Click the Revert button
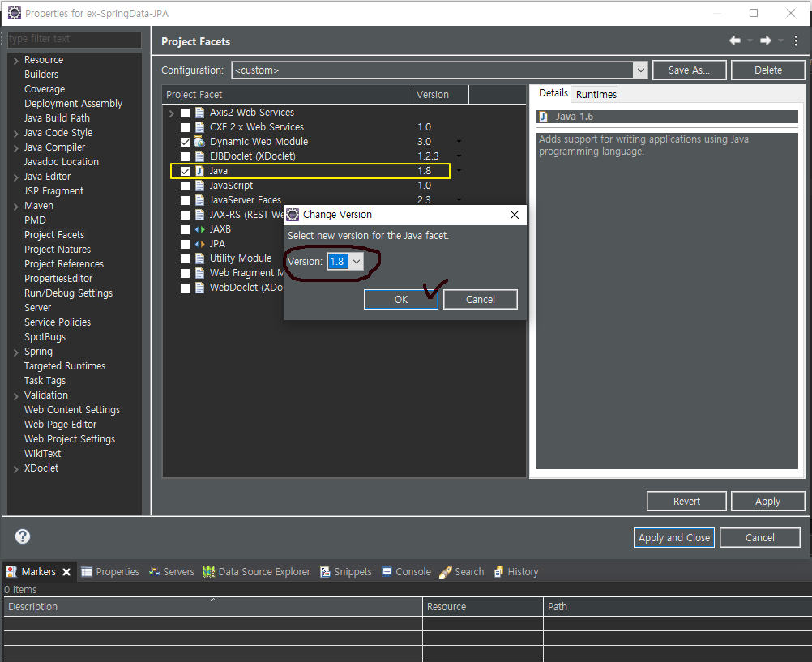The width and height of the screenshot is (812, 662). coord(686,501)
